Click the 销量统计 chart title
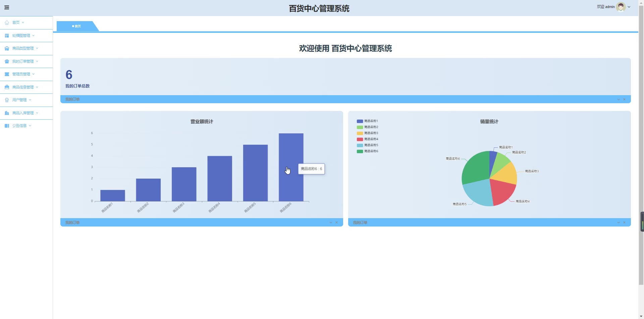 (489, 122)
